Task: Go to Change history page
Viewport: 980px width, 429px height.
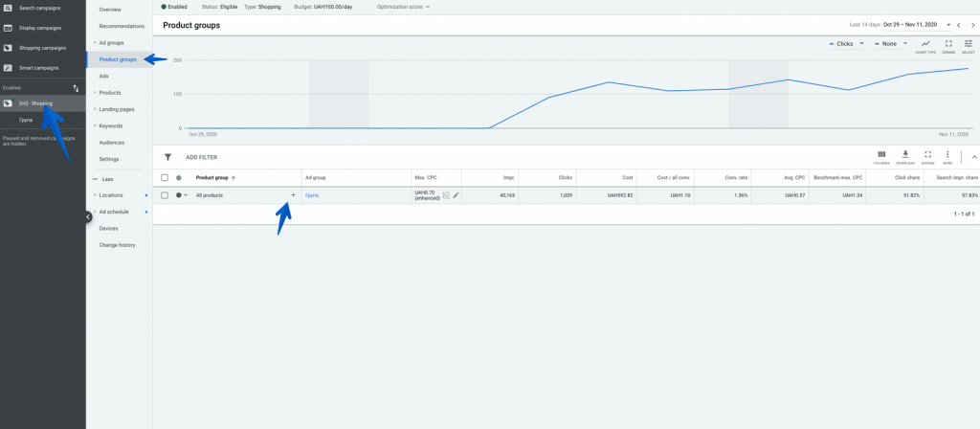Action: tap(116, 245)
